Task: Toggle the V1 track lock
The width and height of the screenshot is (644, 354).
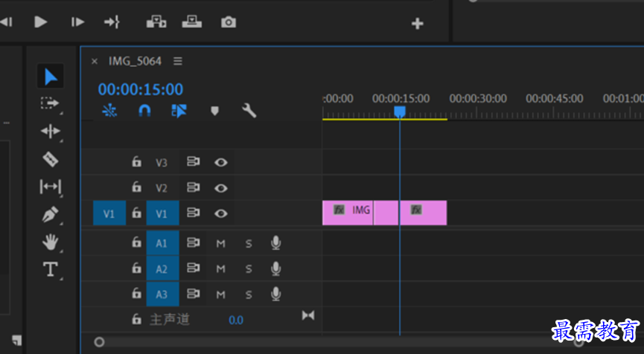Action: (136, 213)
